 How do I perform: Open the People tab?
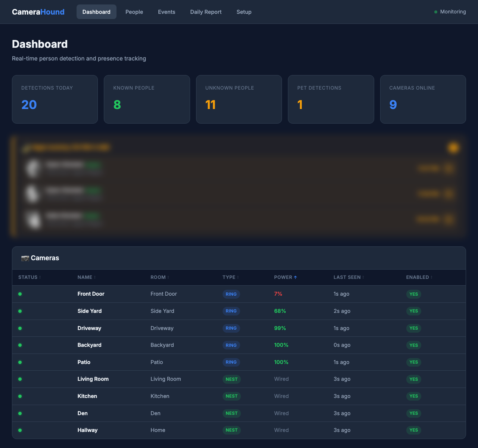tap(134, 12)
